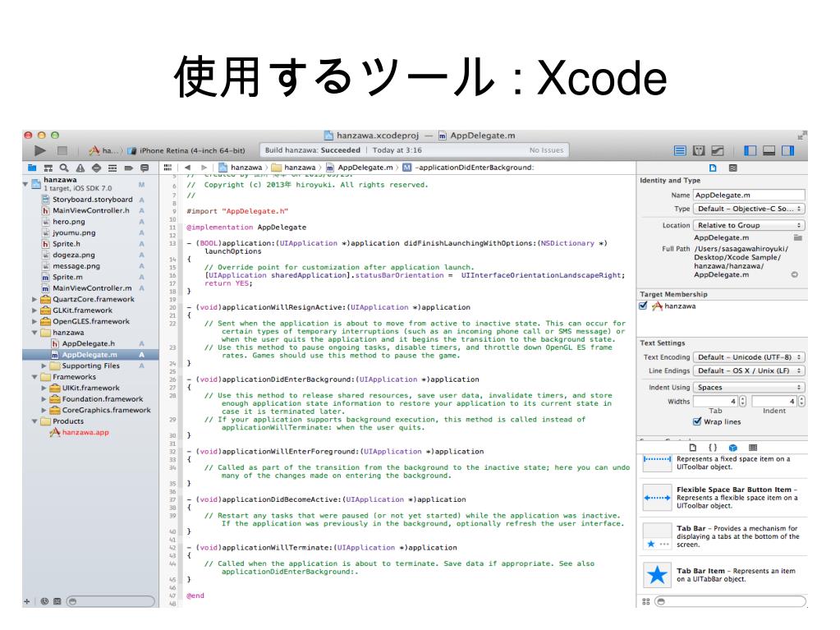Show the debug area pane
Viewport: 840px width, 630px height.
tap(769, 150)
